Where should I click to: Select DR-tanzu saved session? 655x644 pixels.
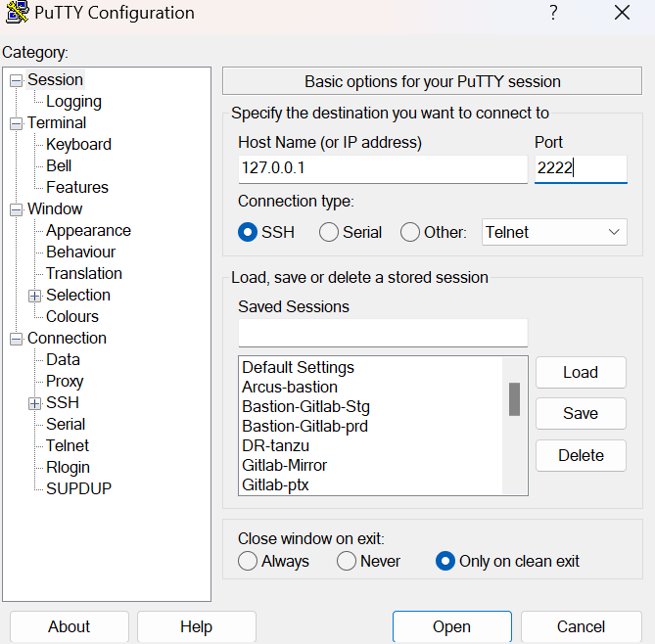[371, 446]
